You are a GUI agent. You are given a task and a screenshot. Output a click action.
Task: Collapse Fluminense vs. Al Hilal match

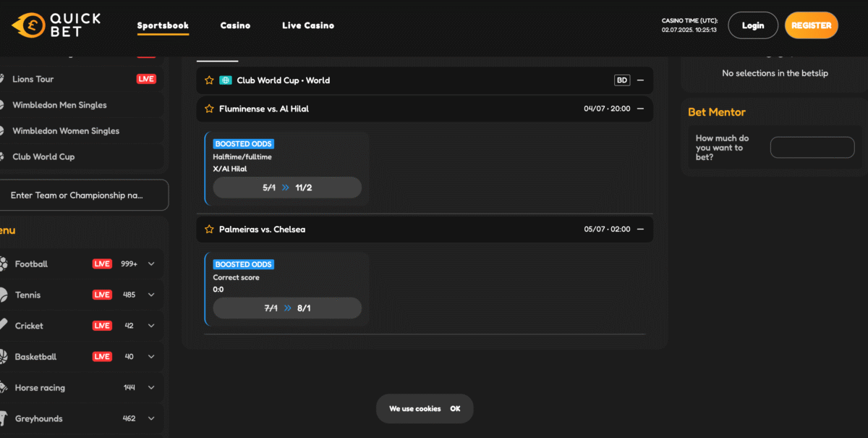click(x=640, y=109)
